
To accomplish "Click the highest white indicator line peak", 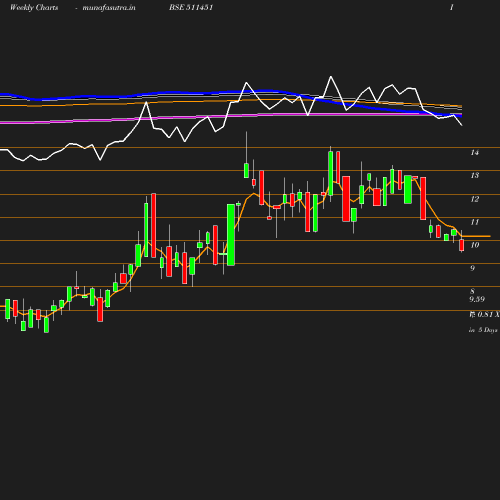I will [x=331, y=77].
